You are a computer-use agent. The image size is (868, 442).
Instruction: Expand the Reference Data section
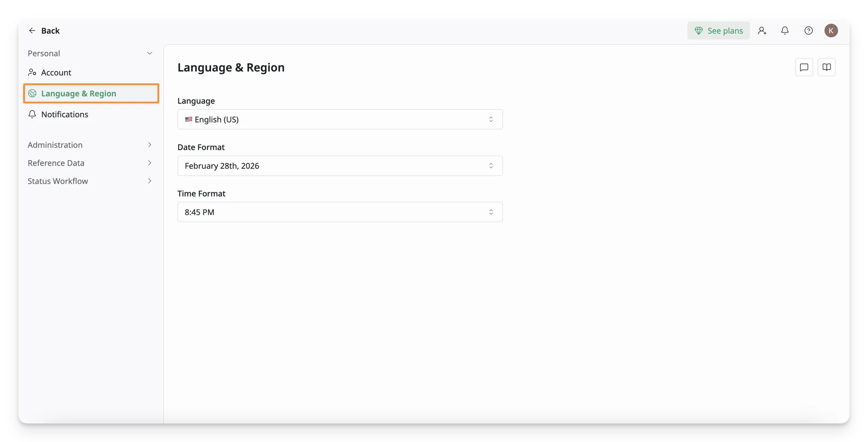(x=90, y=163)
